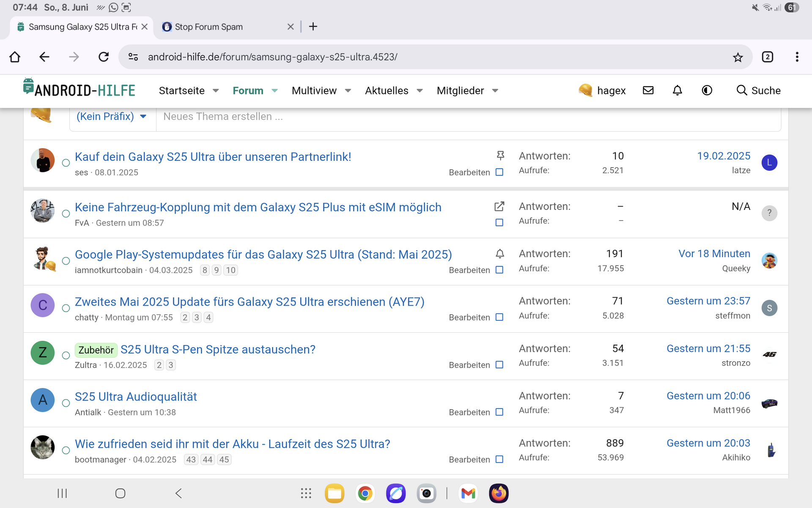Reload the page with refresh icon

point(104,57)
